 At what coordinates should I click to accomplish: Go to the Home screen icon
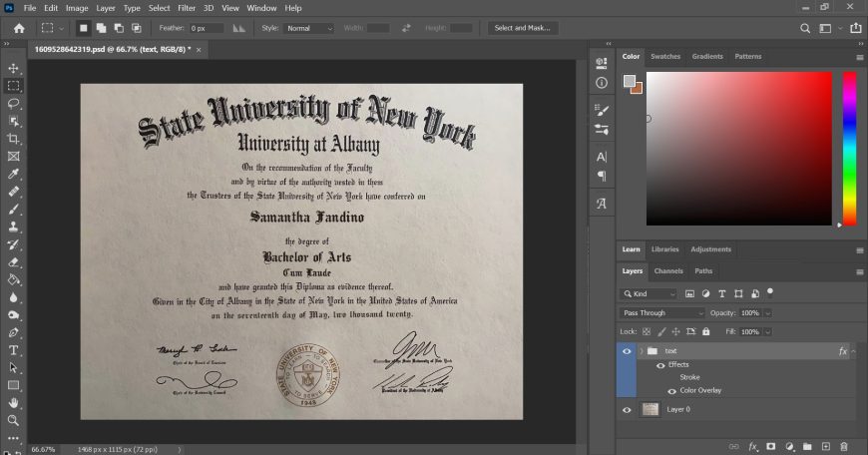[x=19, y=28]
